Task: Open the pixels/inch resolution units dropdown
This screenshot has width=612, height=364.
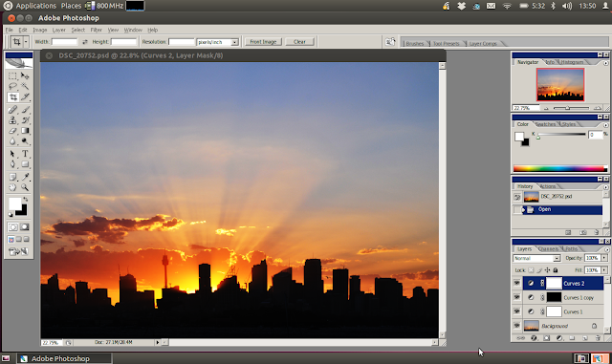Action: 234,42
